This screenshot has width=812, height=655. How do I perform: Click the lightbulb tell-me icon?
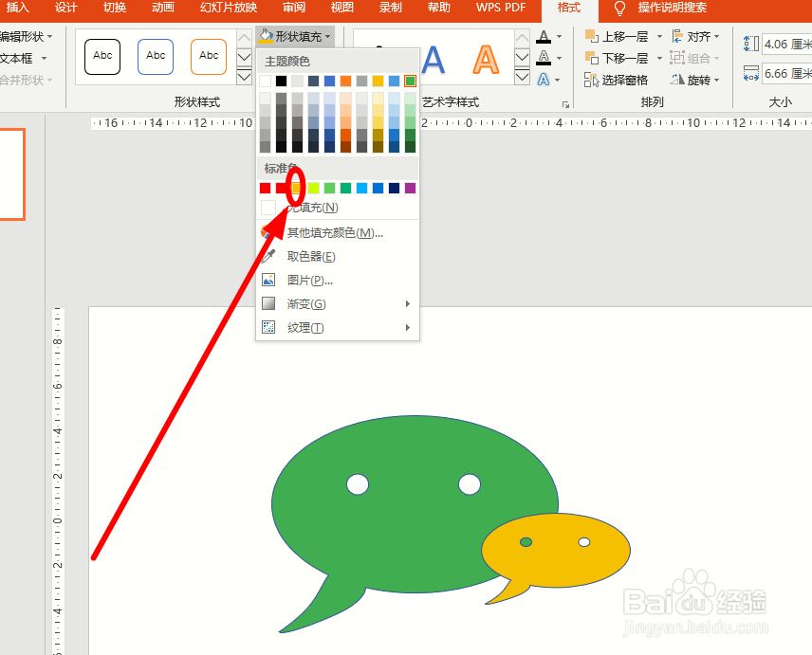(x=619, y=9)
